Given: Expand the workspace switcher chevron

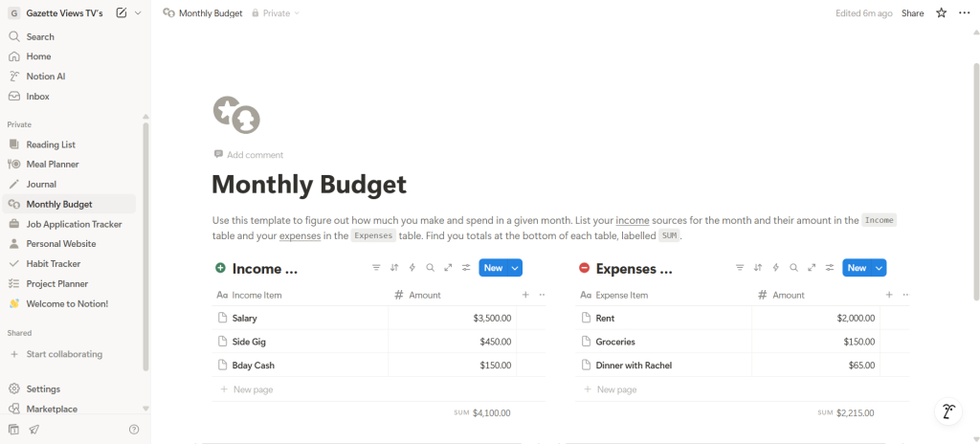Looking at the screenshot, I should point(138,13).
